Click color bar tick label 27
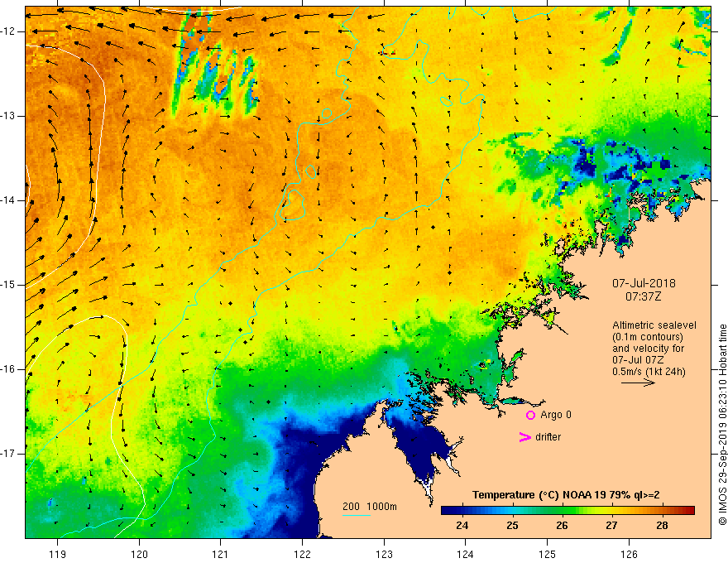Image resolution: width=728 pixels, height=563 pixels. coord(612,526)
